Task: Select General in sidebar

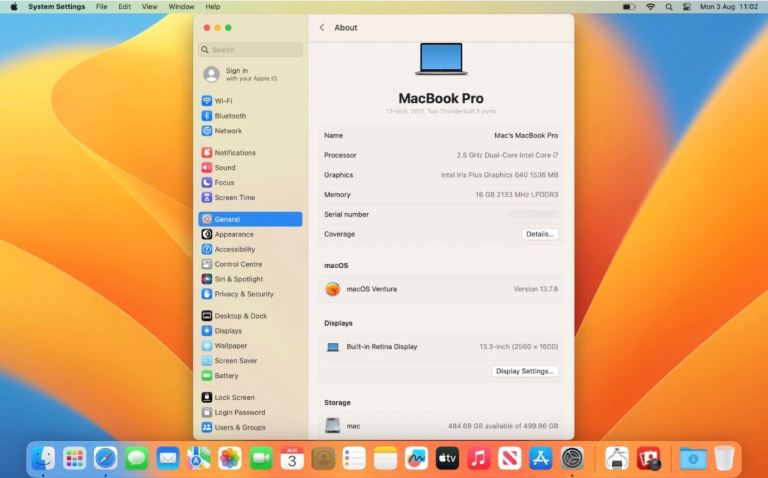Action: click(250, 219)
